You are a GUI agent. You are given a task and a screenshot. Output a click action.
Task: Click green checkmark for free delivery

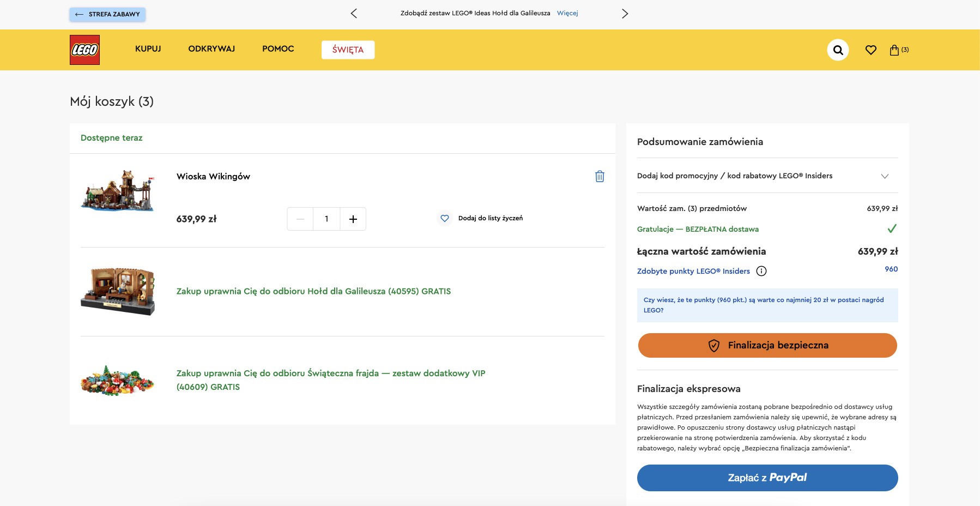892,228
